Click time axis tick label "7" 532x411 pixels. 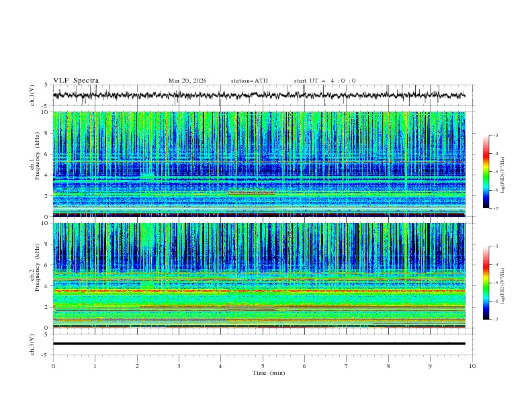(x=347, y=366)
